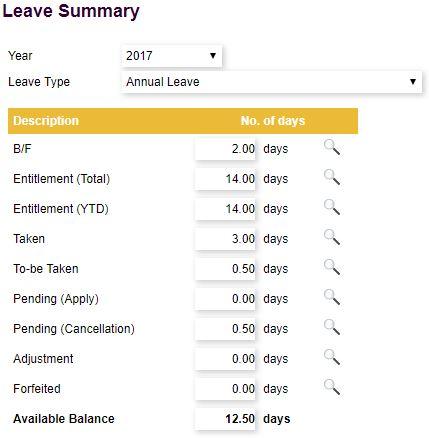Open the Year 2017 dropdown
Viewport: 429px width, 438px height.
[171, 56]
